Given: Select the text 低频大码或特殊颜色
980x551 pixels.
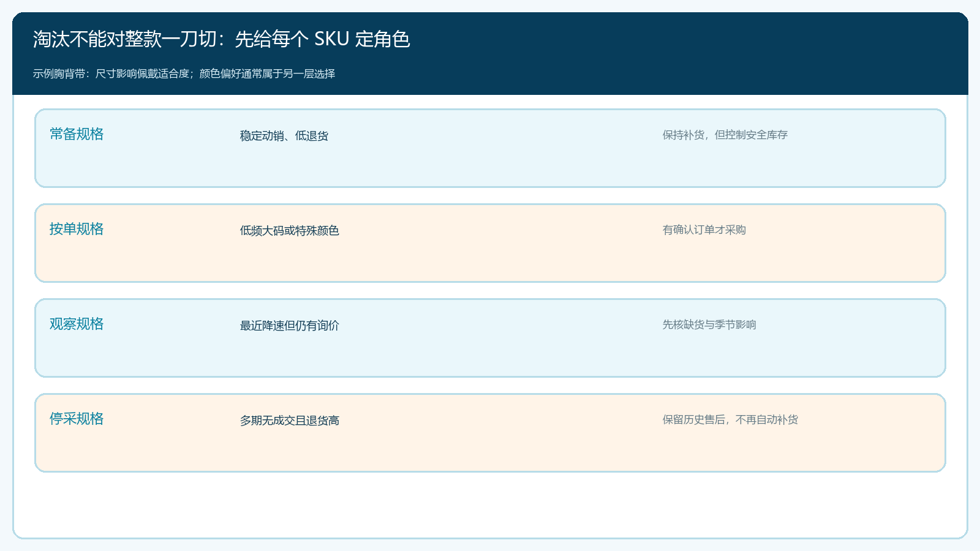Looking at the screenshot, I should coord(290,231).
